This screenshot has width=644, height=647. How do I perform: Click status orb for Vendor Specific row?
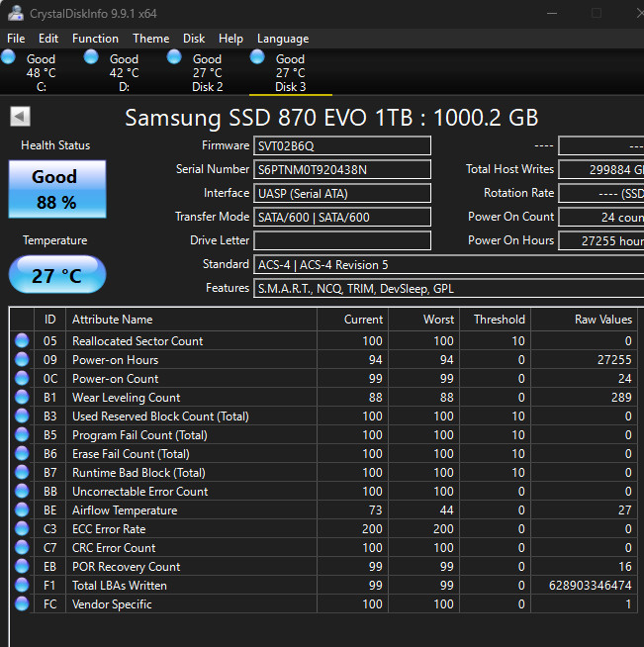(x=22, y=603)
